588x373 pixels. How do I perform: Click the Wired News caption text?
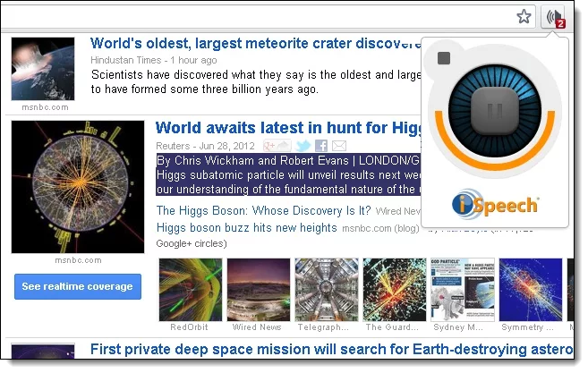pyautogui.click(x=257, y=326)
